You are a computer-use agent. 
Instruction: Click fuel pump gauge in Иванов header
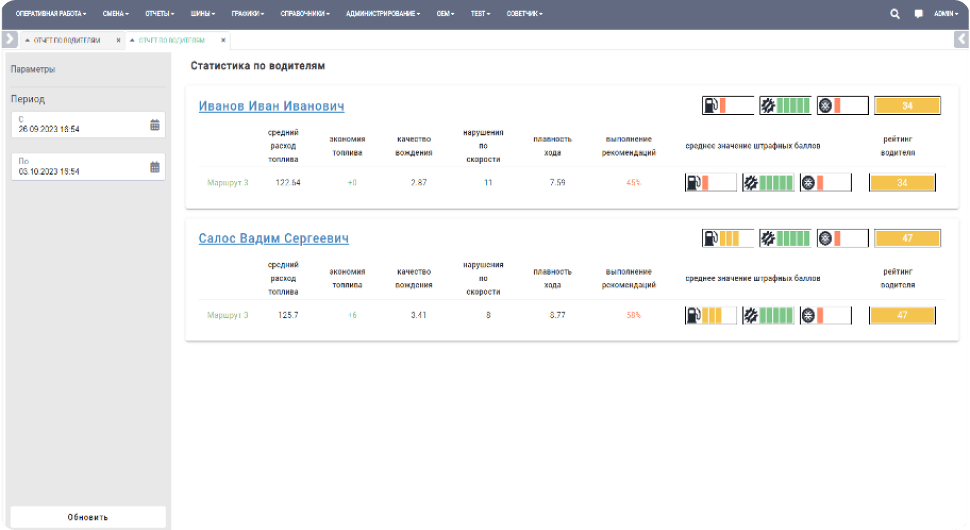click(x=726, y=106)
